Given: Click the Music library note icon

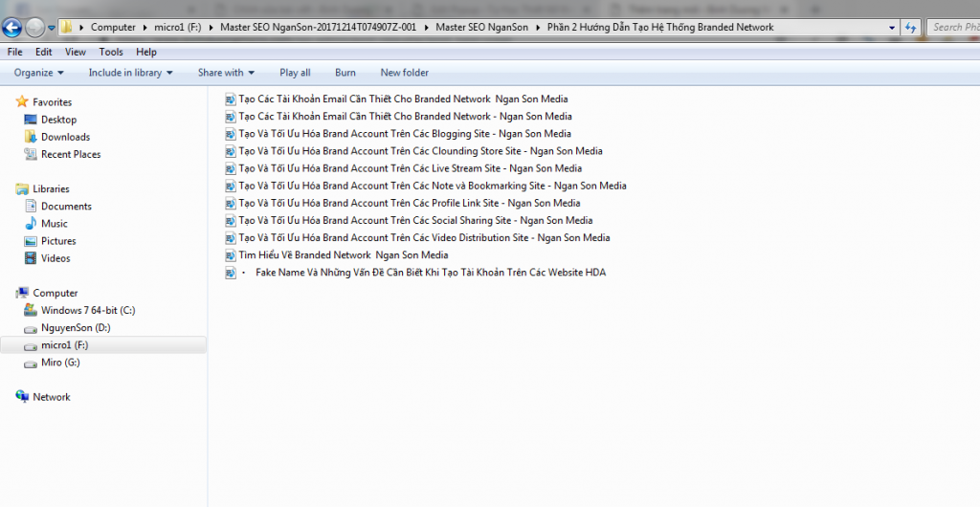Looking at the screenshot, I should pyautogui.click(x=30, y=224).
